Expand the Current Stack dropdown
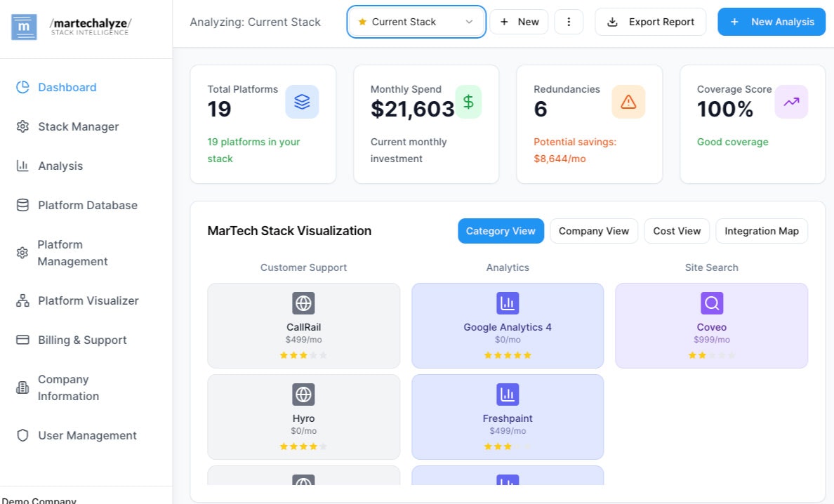 [x=416, y=22]
